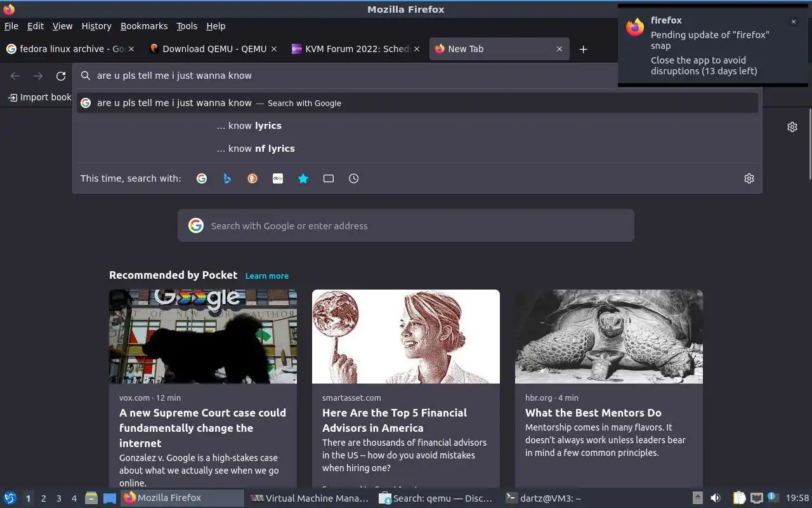The height and width of the screenshot is (508, 812).
Task: Open New Tab page customize gear
Action: [792, 127]
